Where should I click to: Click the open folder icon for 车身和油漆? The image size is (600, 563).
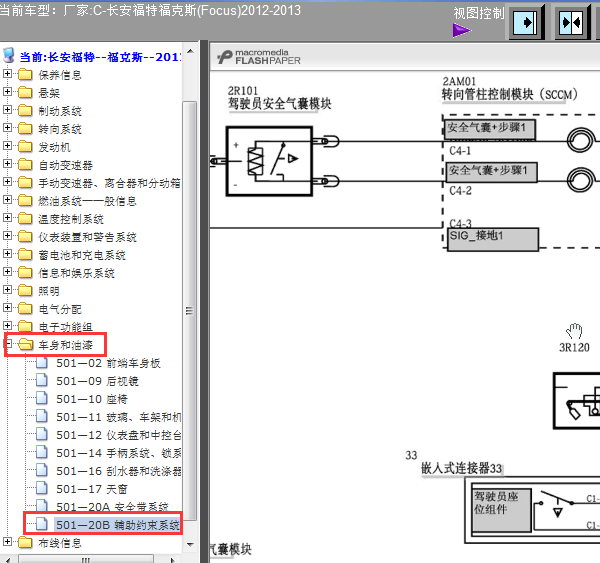26,344
